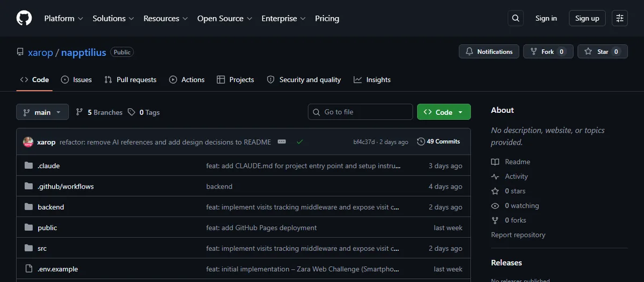Open the GitHub homepage logo
The height and width of the screenshot is (282, 644).
click(x=24, y=18)
